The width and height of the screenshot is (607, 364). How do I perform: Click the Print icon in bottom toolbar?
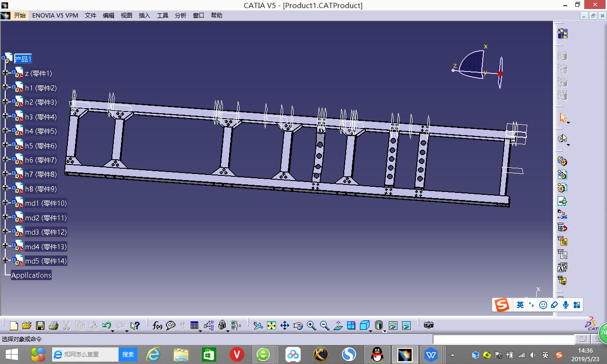pos(54,326)
